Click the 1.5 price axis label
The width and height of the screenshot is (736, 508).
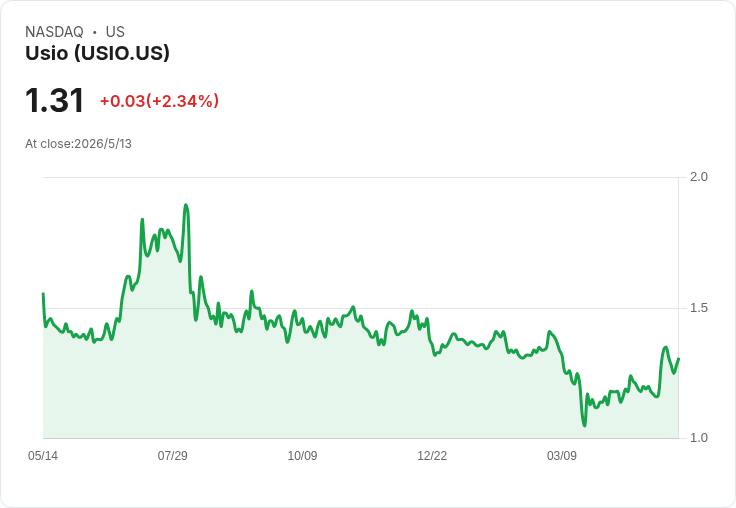[x=698, y=308]
